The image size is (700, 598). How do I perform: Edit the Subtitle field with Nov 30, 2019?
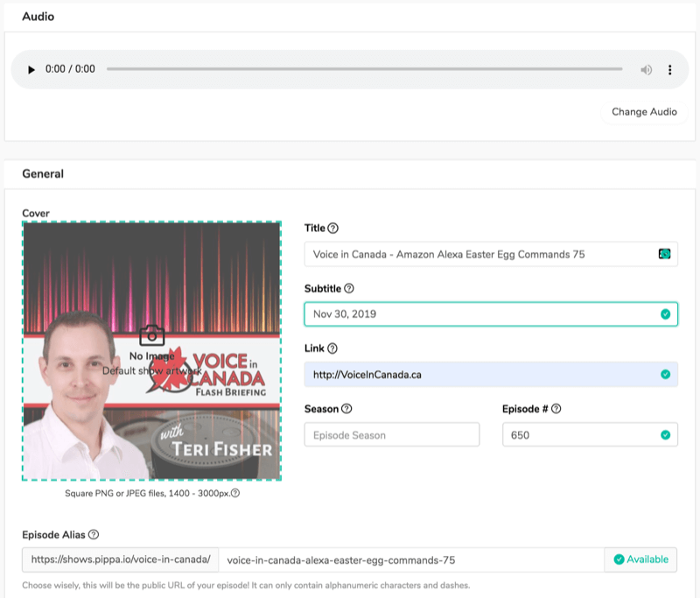(x=491, y=314)
